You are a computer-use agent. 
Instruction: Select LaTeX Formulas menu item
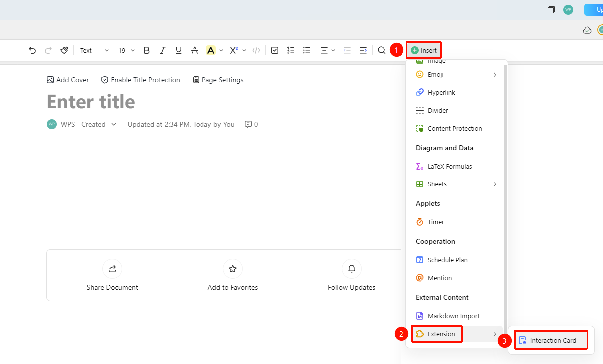pos(456,167)
